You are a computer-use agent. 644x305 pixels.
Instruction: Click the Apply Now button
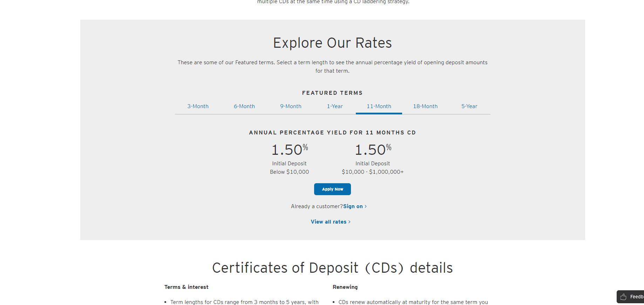coord(332,189)
